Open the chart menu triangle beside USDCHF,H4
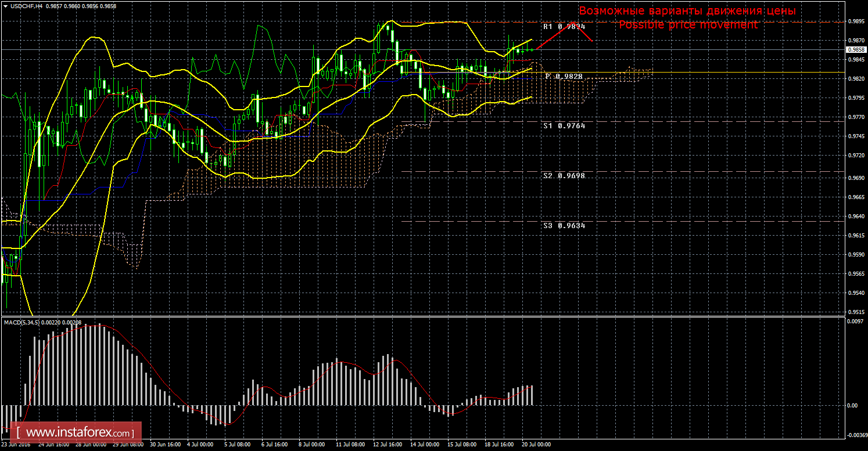Screen dimensions: 868x451 tap(5, 5)
